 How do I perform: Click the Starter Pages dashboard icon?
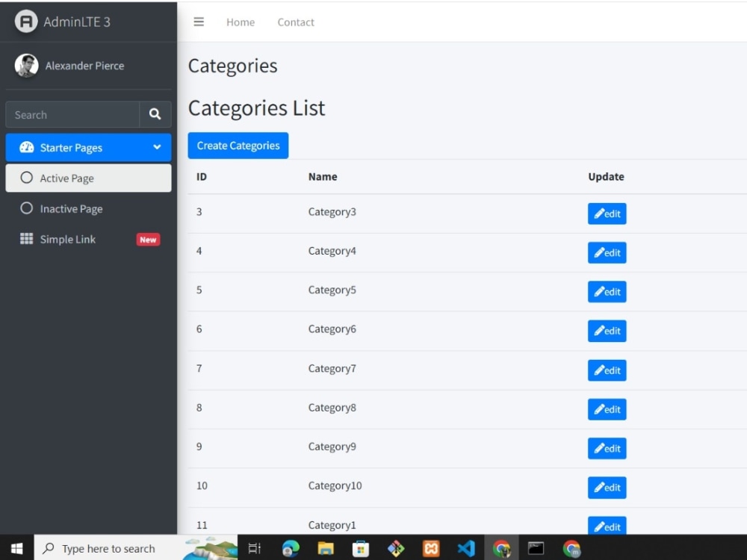click(x=27, y=147)
